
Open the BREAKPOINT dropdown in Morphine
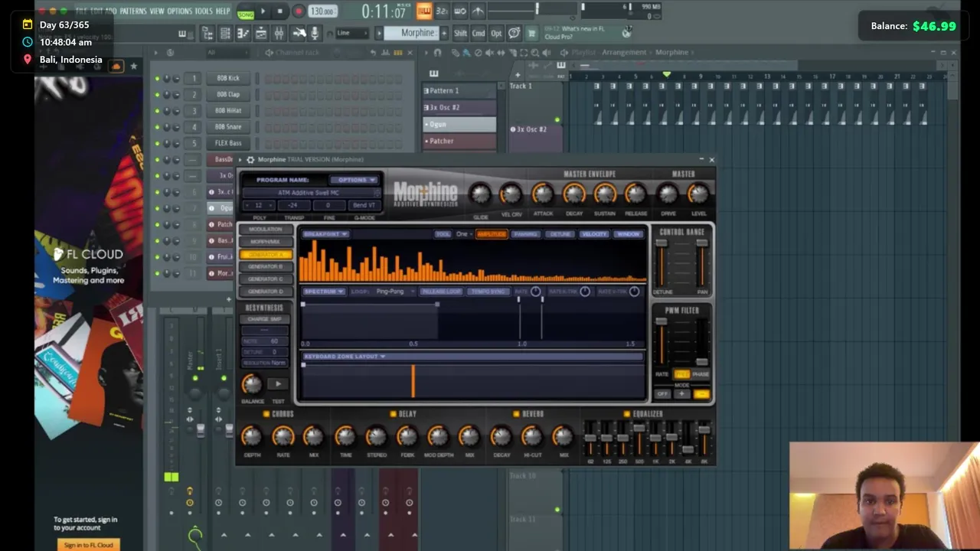(x=326, y=234)
